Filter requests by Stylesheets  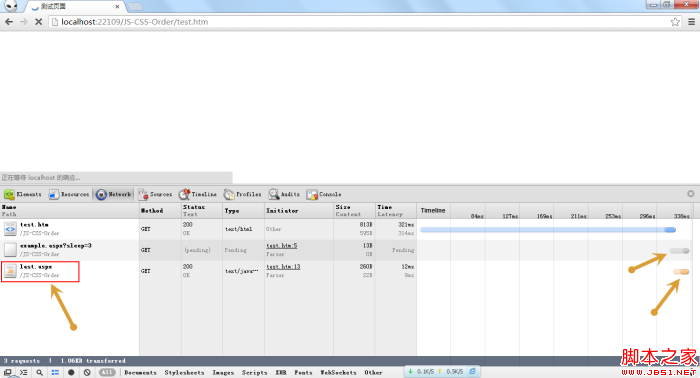[184, 373]
